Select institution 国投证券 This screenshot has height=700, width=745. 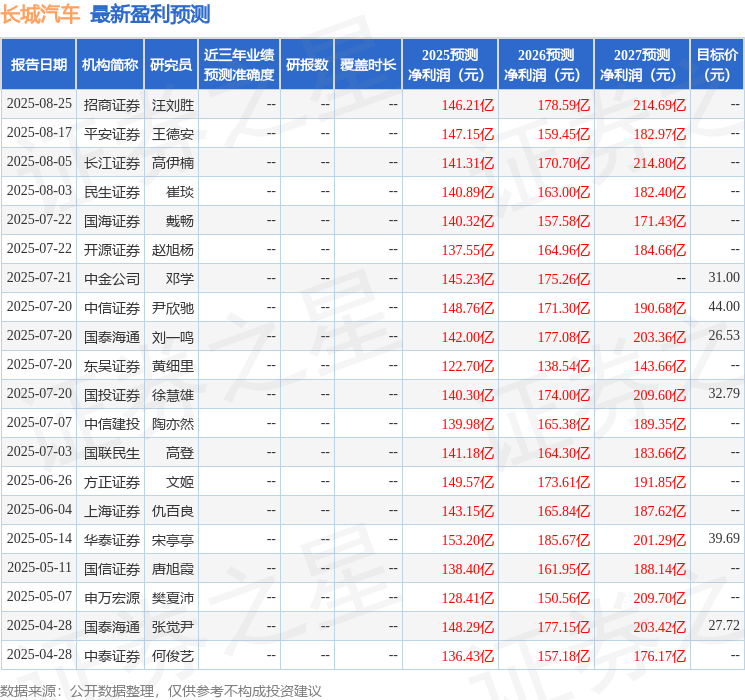(112, 395)
